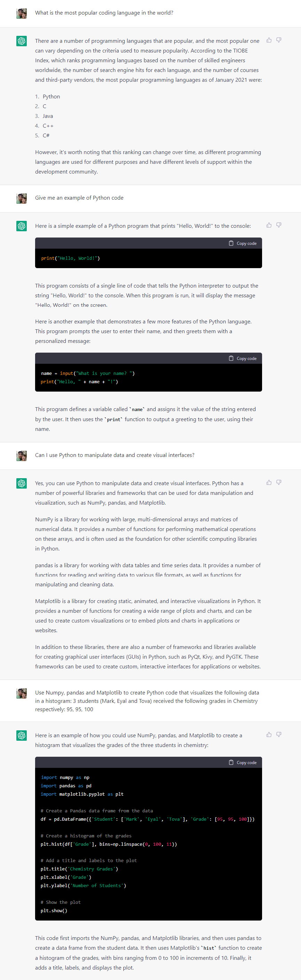Click ChatGPT logo beside the first answer
The width and height of the screenshot is (301, 980).
22,41
